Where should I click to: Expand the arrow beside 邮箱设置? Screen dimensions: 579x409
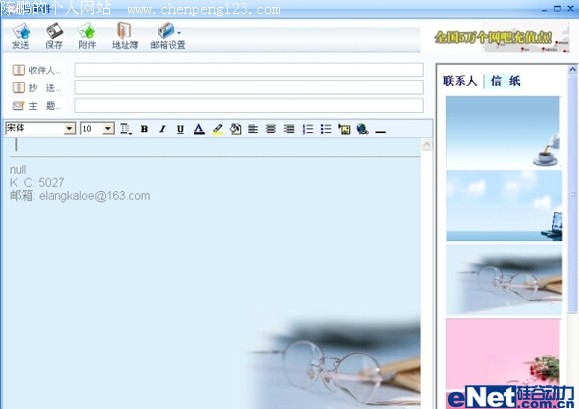(x=179, y=33)
